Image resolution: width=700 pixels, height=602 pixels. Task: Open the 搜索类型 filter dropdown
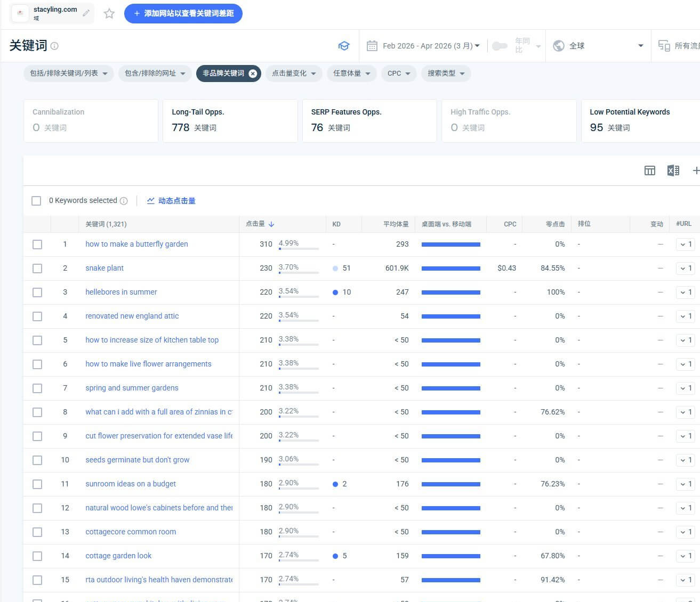coord(446,74)
